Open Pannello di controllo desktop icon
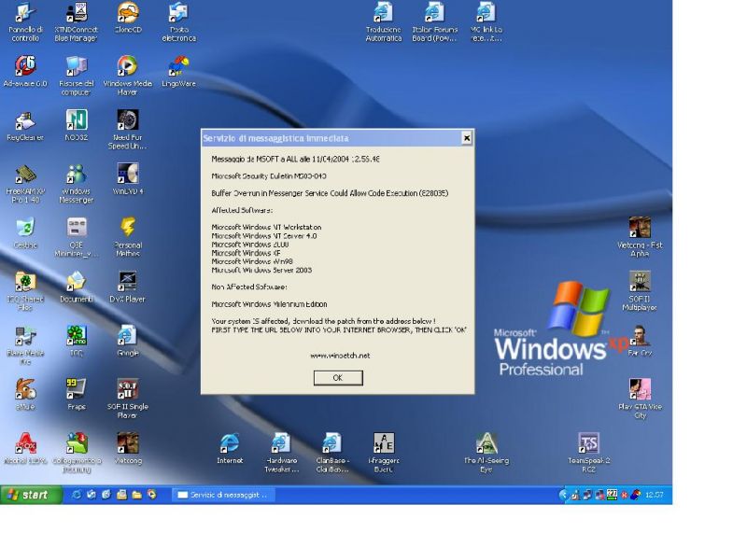Image resolution: width=747 pixels, height=560 pixels. pyautogui.click(x=25, y=22)
